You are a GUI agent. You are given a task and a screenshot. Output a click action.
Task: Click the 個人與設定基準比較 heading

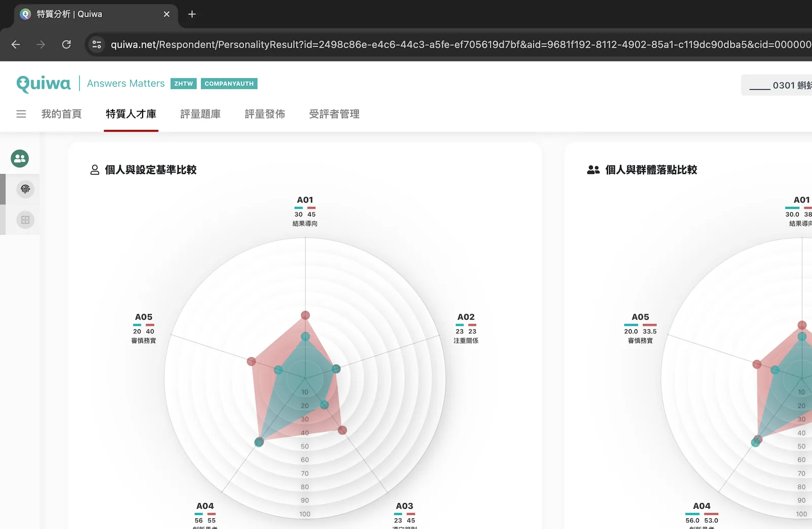click(x=151, y=170)
